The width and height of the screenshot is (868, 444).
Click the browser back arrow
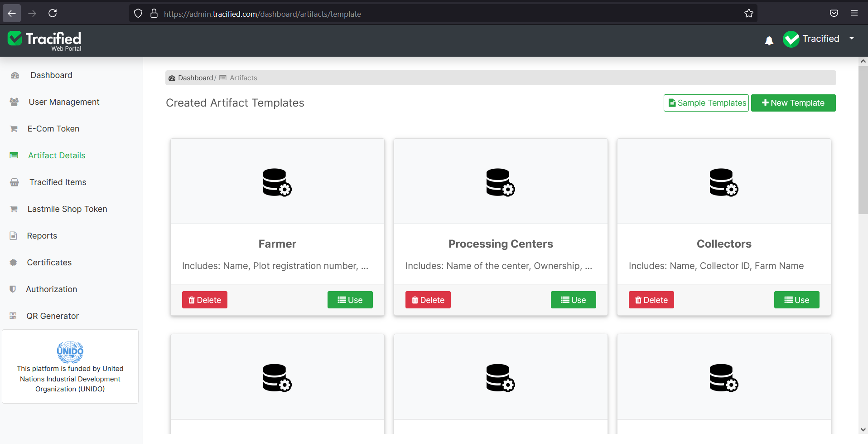(12, 13)
